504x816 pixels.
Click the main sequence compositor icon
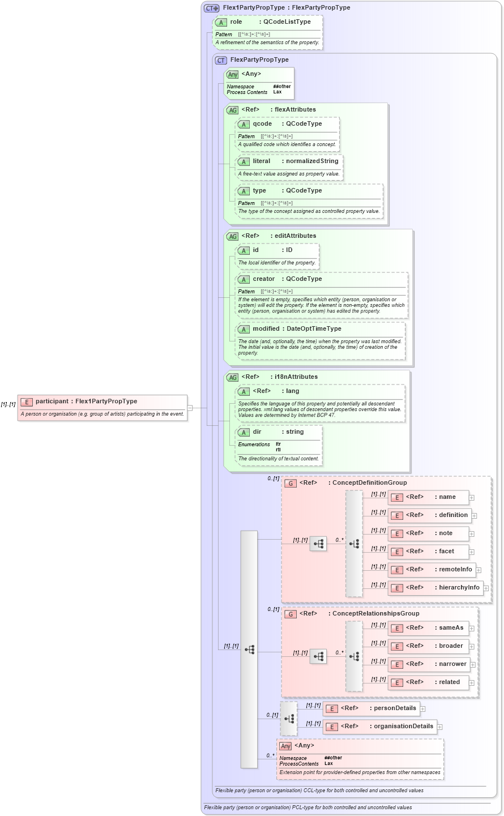[250, 650]
